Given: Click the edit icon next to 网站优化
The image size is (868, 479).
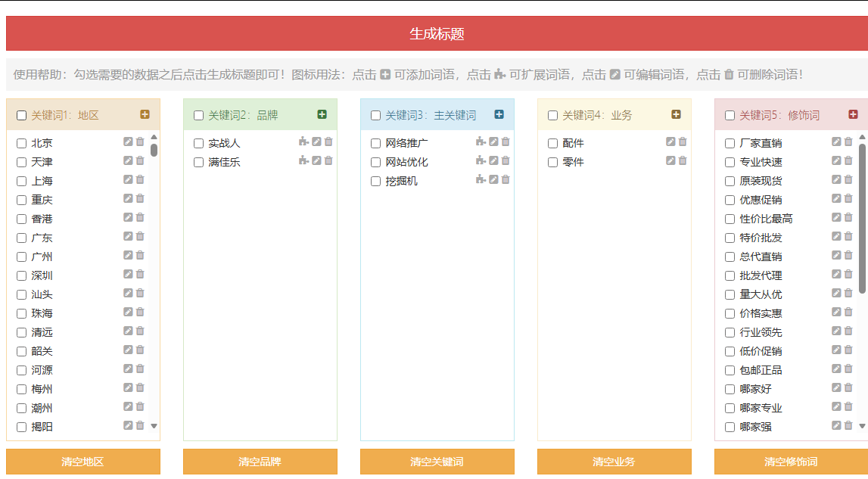Looking at the screenshot, I should tap(493, 160).
